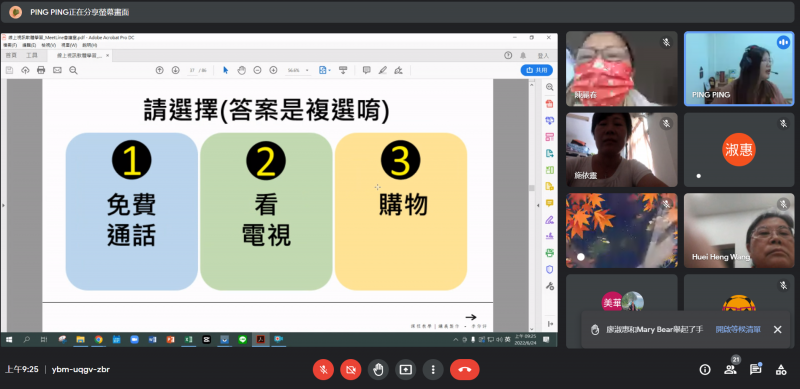The width and height of the screenshot is (800, 389).
Task: Go to previous page arrow in Acrobat
Action: (159, 70)
